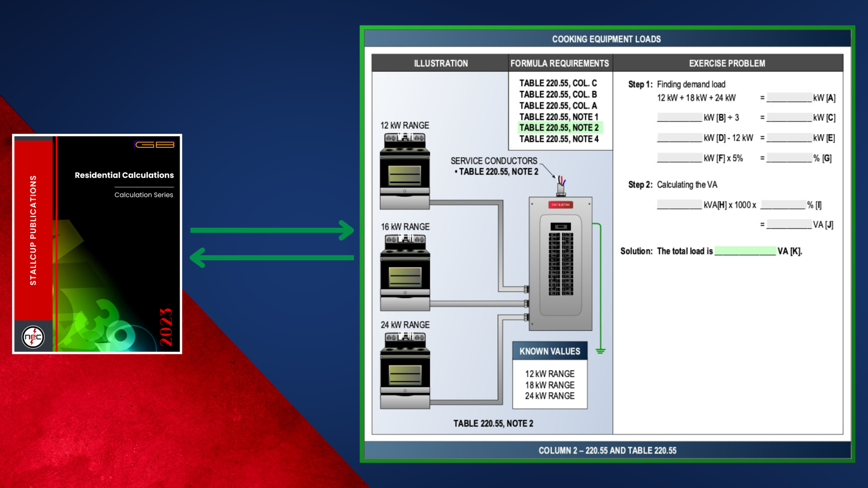868x488 pixels.
Task: Select TABLE 220.55, COL. C entry
Action: 558,83
